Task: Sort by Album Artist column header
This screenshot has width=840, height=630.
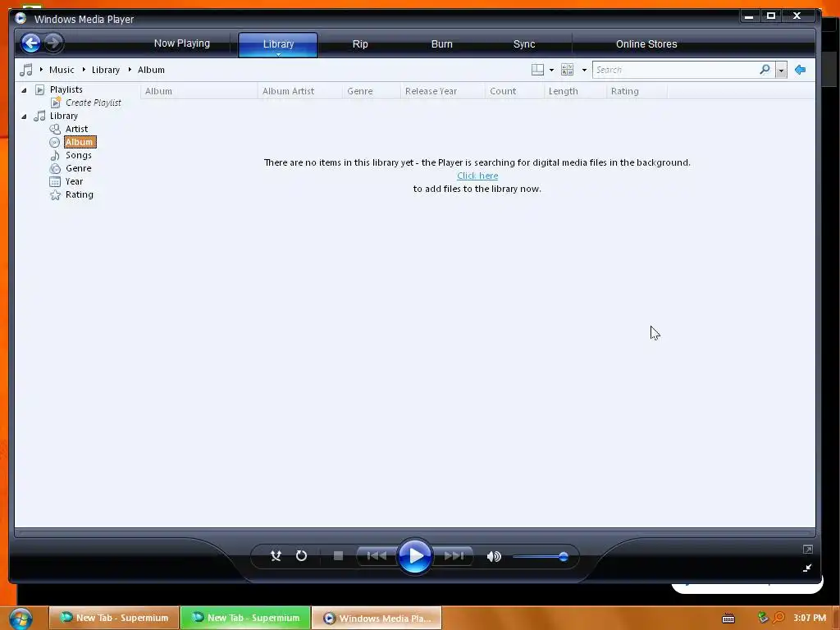Action: [x=299, y=91]
